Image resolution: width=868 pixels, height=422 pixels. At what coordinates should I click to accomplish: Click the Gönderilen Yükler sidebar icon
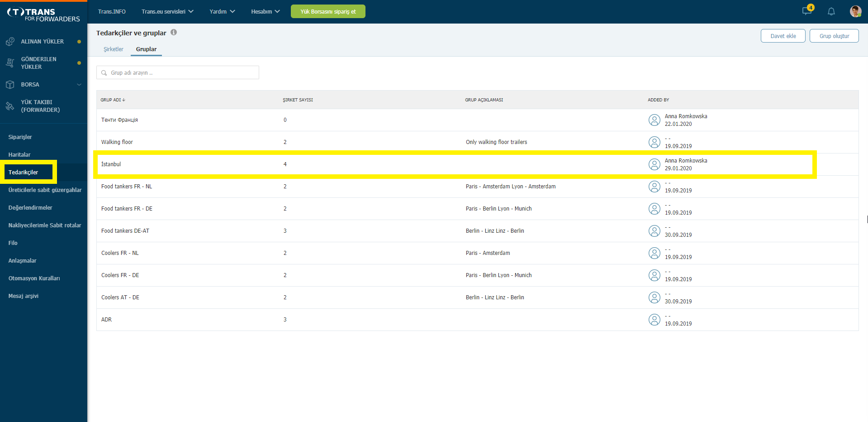[x=10, y=63]
